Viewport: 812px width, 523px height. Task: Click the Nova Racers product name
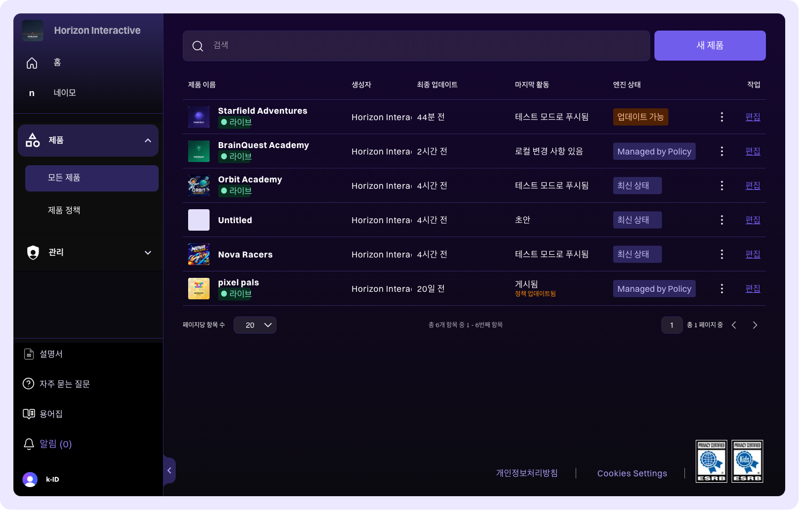[x=245, y=255]
